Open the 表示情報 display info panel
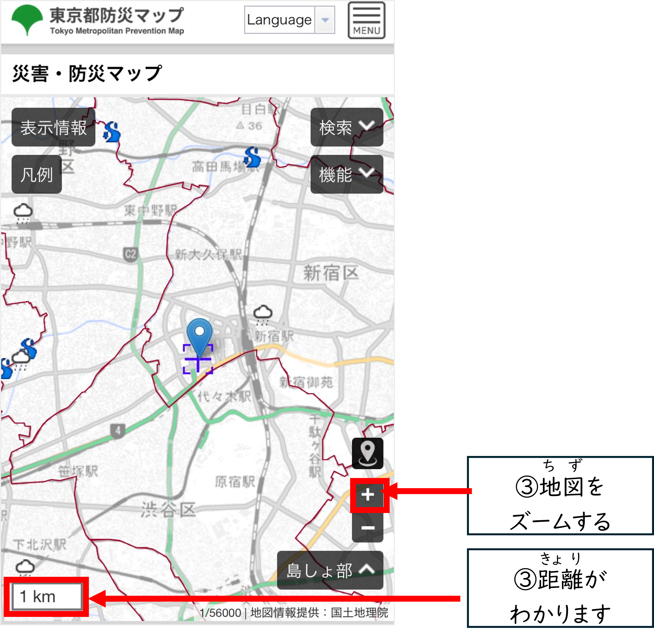654x644 pixels. (53, 127)
